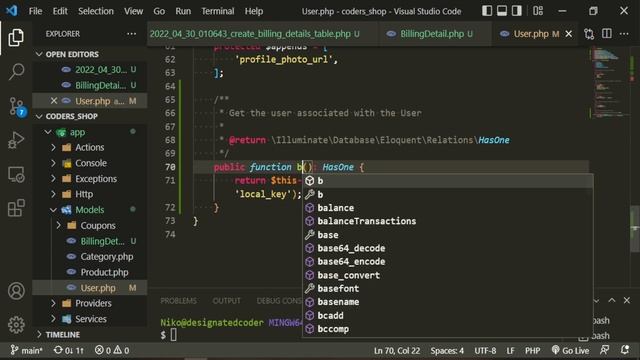The width and height of the screenshot is (640, 360).
Task: Open Explorer more actions ellipsis
Action: pyautogui.click(x=131, y=34)
